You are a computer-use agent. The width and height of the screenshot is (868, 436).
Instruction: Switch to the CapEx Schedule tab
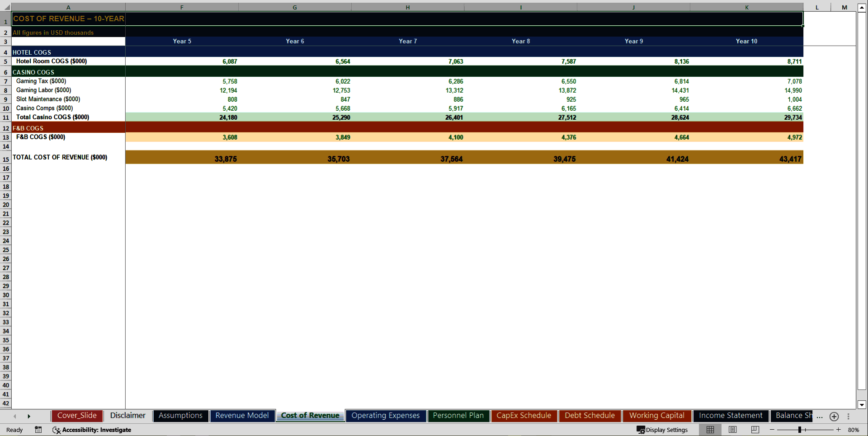524,415
